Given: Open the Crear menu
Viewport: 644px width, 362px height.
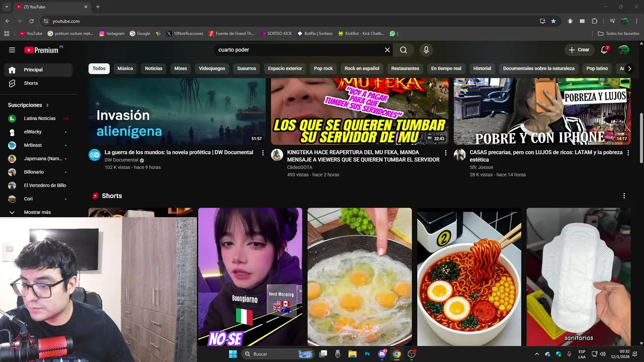Looking at the screenshot, I should point(579,50).
